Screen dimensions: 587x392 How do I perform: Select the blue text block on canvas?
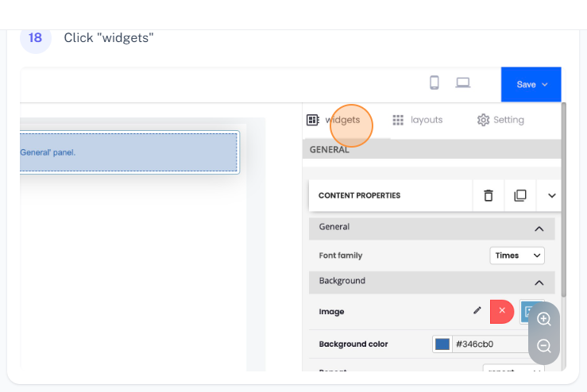(129, 152)
